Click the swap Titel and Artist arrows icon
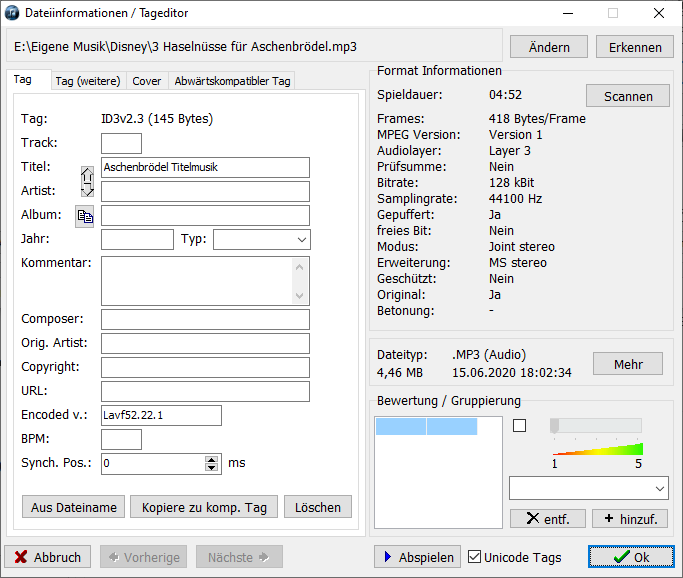Viewport: 683px width, 578px height. [x=87, y=182]
